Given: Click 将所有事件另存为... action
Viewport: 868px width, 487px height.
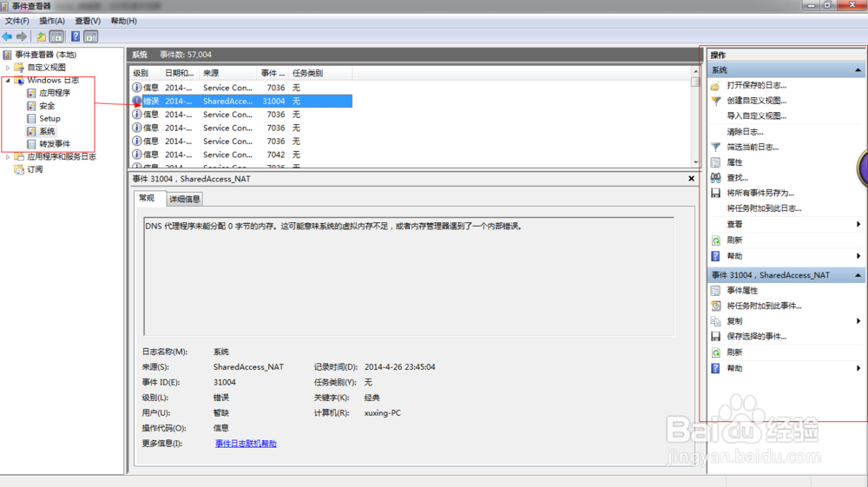Looking at the screenshot, I should click(x=760, y=193).
